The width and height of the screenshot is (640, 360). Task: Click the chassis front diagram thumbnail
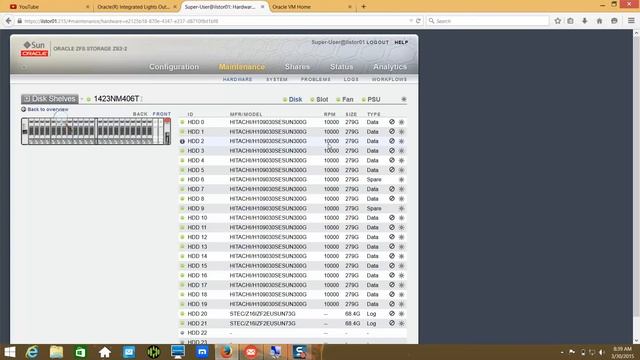click(x=96, y=131)
